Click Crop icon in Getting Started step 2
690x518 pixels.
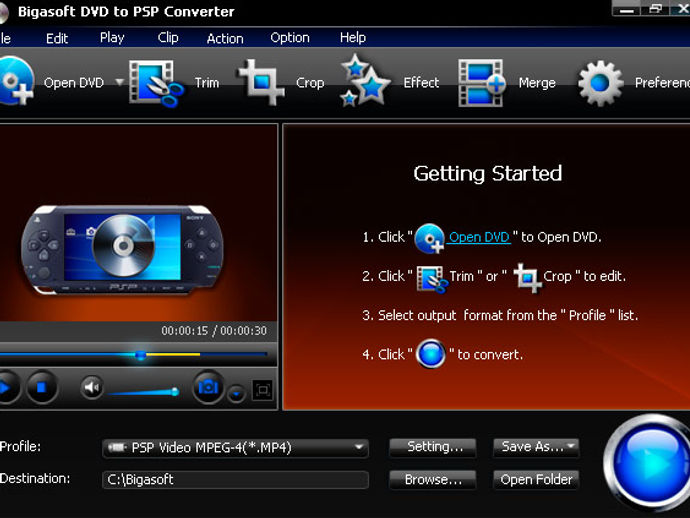tap(527, 278)
